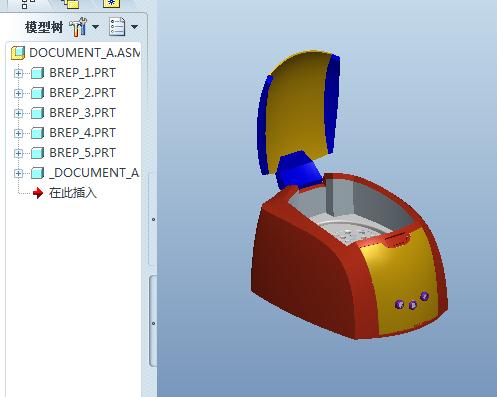Click the part icon of BREP_2.PRT
The image size is (497, 397).
coord(37,93)
